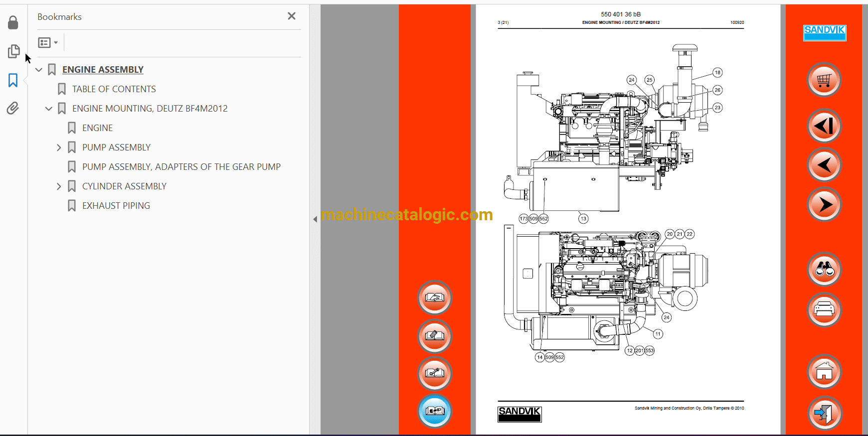Expand the CYLINDER ASSEMBLY bookmark
Viewport: 868px width, 436px height.
point(59,186)
